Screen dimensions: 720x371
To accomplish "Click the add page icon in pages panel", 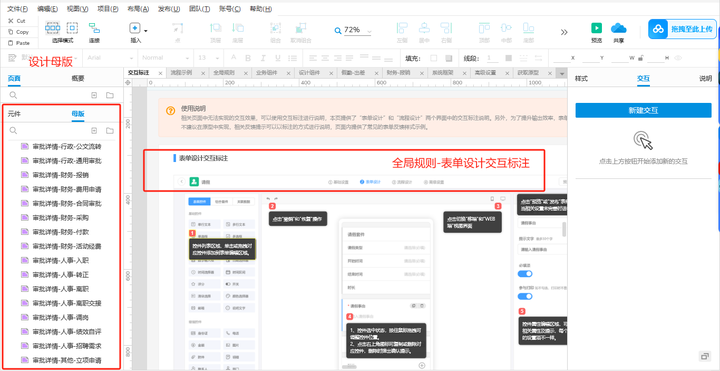I will [x=94, y=95].
